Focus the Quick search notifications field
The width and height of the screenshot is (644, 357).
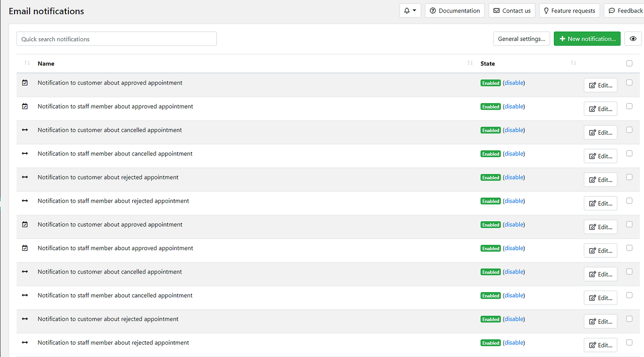[117, 39]
